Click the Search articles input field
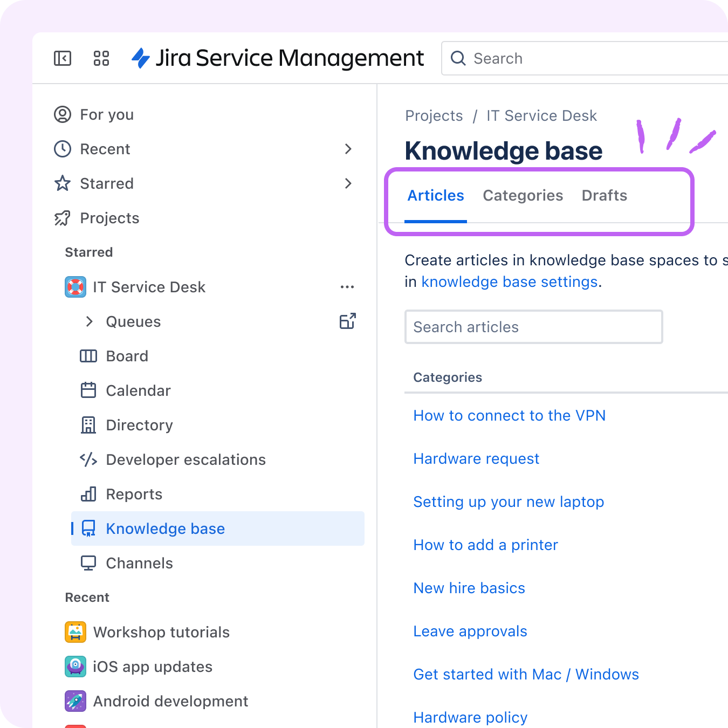 (x=533, y=327)
